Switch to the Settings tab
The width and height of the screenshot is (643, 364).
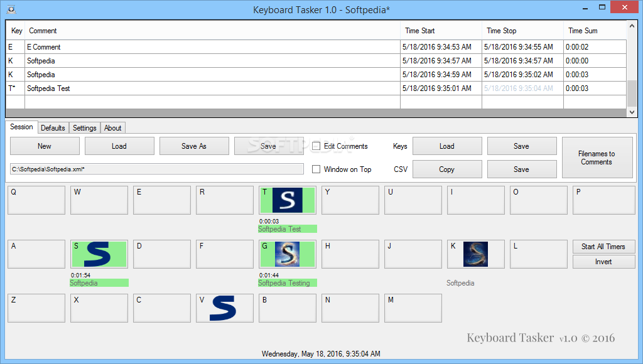click(85, 128)
